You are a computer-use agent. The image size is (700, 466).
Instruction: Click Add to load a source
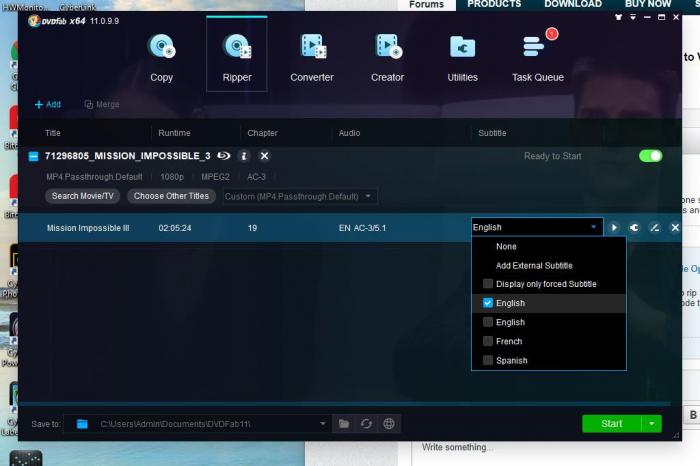coord(48,104)
